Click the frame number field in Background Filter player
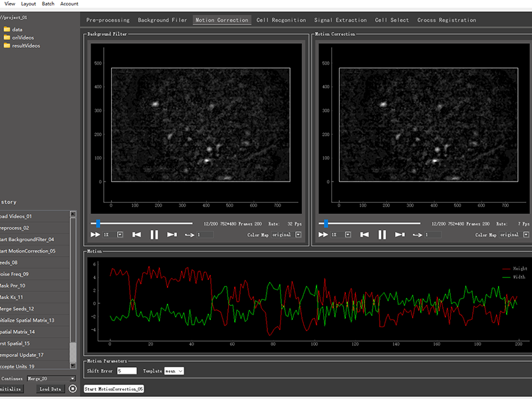532x399 pixels. (x=205, y=235)
